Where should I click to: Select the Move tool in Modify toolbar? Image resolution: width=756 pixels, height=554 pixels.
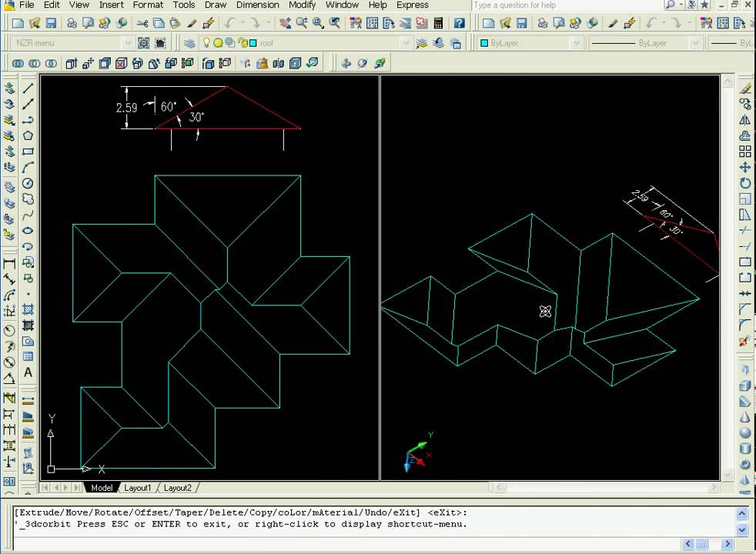tap(745, 167)
